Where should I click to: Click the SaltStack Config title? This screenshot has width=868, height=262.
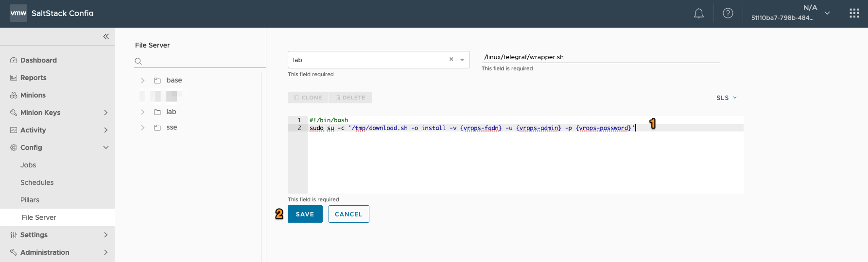[62, 13]
